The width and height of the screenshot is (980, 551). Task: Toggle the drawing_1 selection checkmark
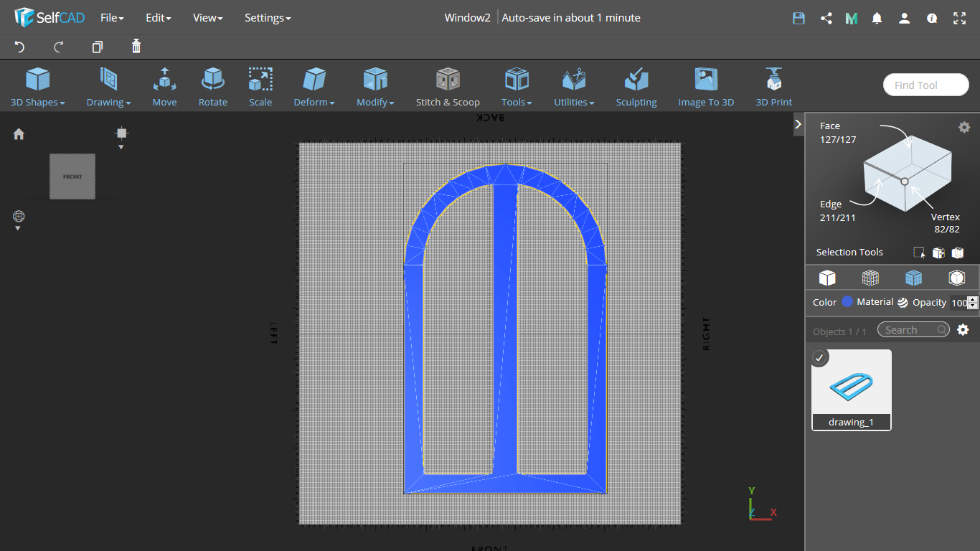coord(820,357)
